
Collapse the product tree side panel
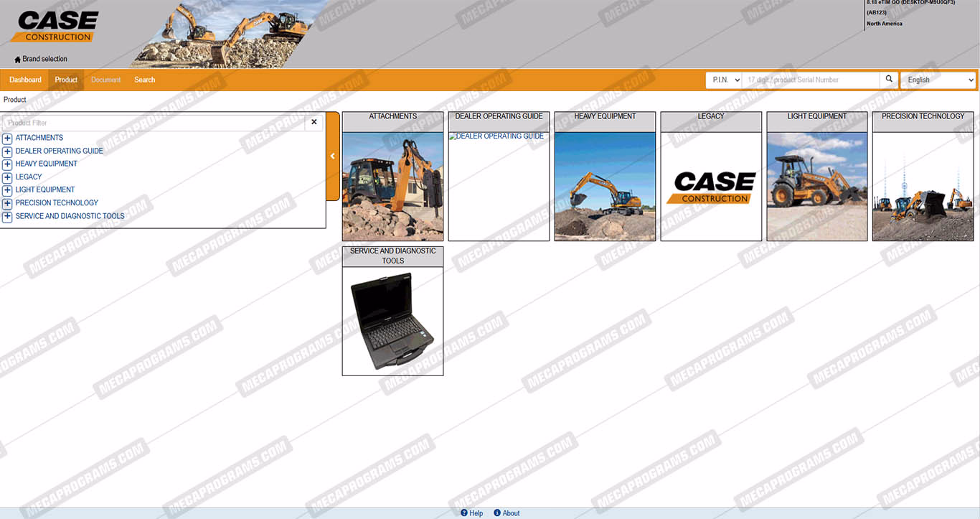[332, 156]
